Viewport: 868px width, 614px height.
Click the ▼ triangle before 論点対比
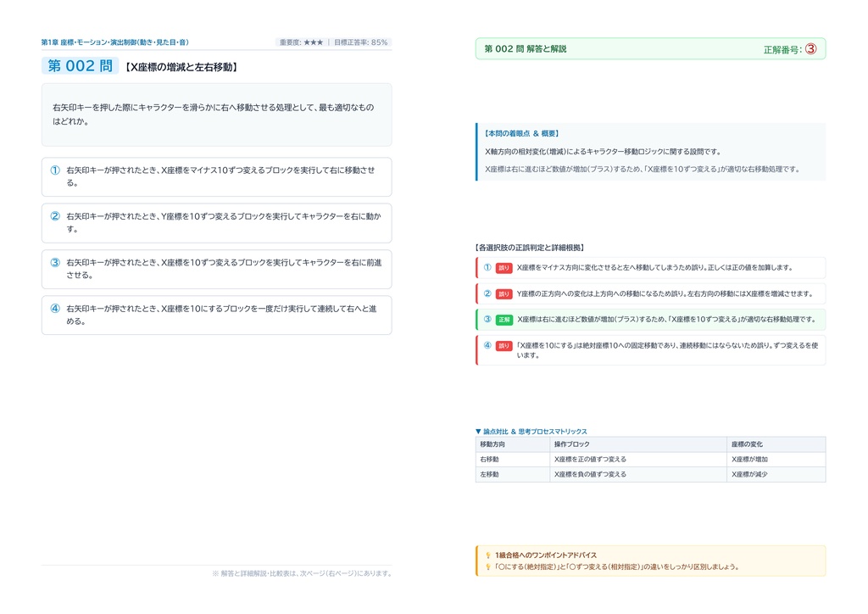tap(478, 432)
